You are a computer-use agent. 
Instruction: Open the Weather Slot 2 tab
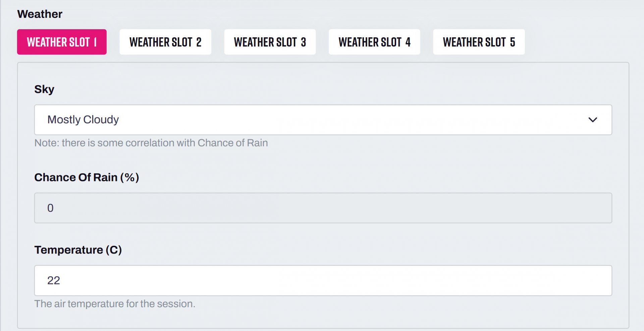tap(165, 42)
